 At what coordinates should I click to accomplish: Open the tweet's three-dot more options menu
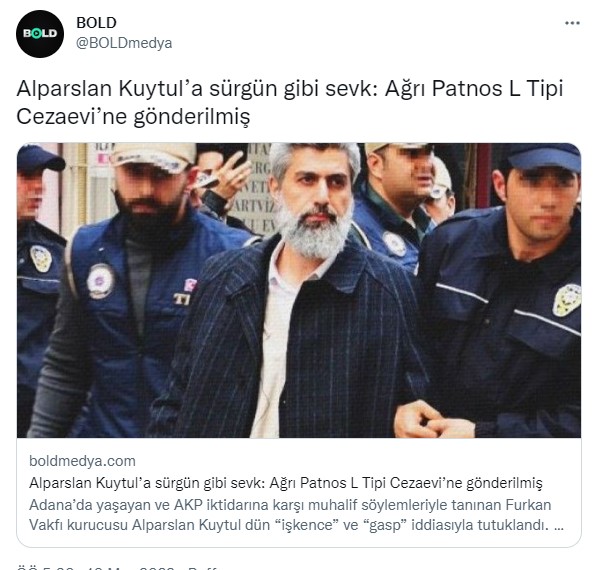pyautogui.click(x=572, y=23)
